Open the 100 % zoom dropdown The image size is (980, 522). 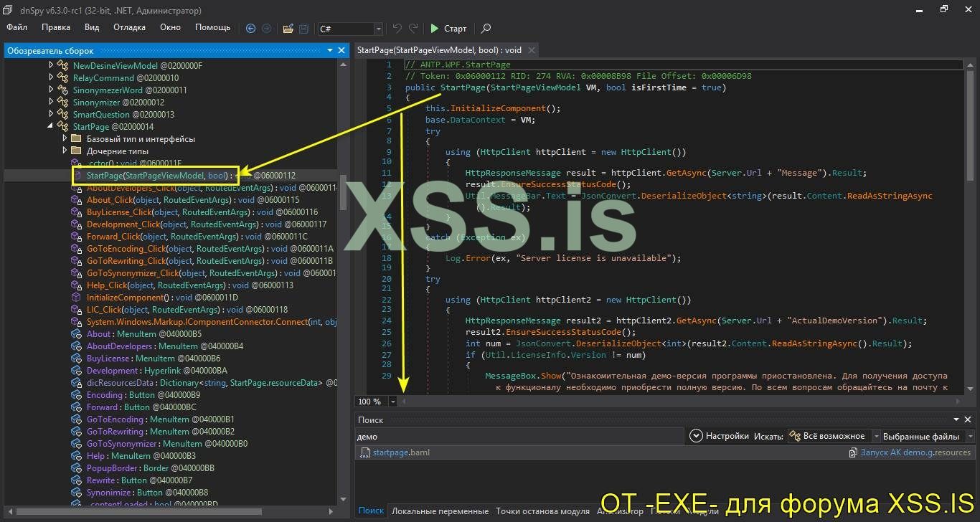(x=395, y=402)
